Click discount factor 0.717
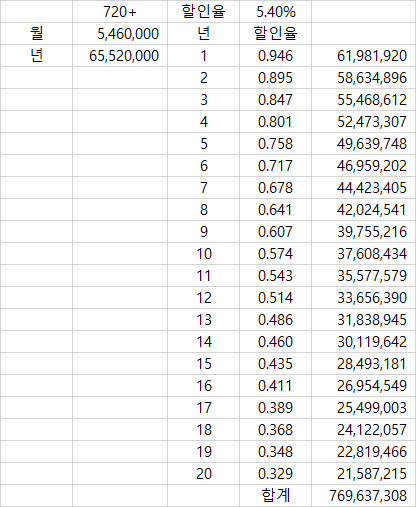Image resolution: width=416 pixels, height=507 pixels. pos(275,166)
